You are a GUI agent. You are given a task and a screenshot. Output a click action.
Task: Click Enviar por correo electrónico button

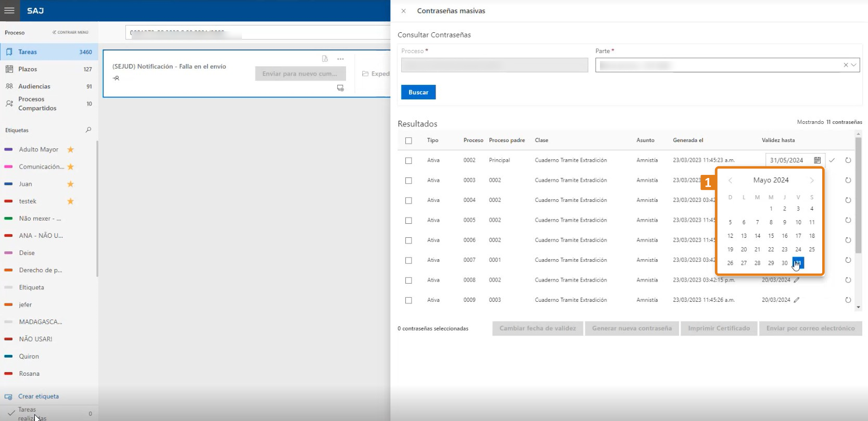pyautogui.click(x=810, y=328)
